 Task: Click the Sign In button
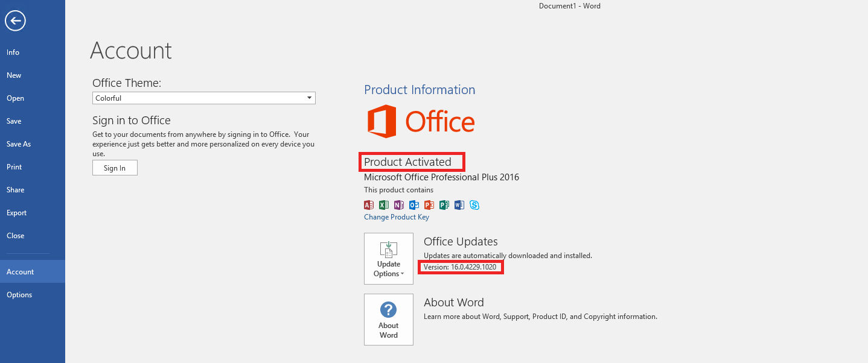point(115,168)
